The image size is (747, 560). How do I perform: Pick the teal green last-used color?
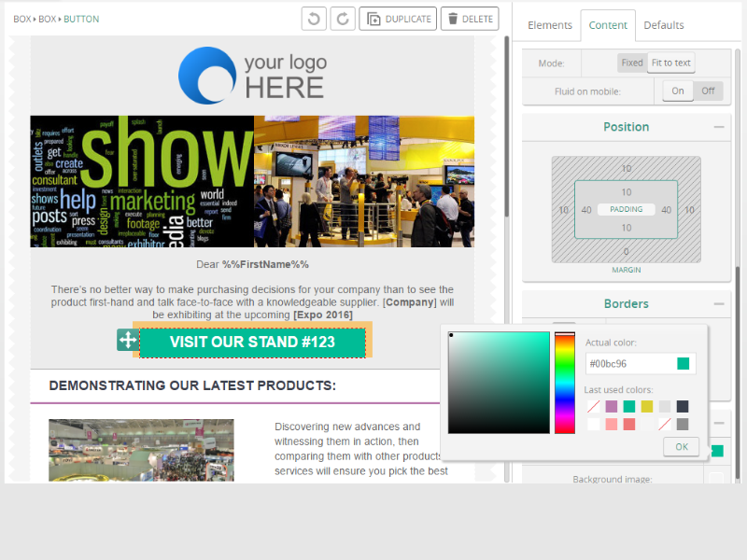pos(629,406)
